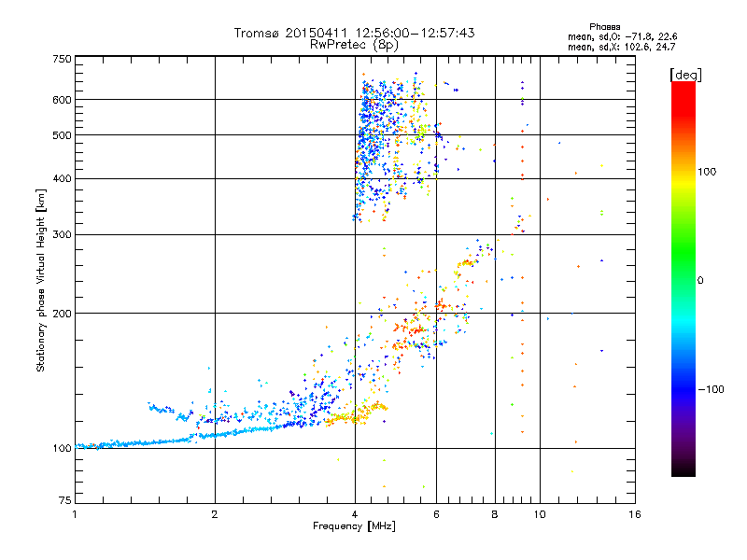Click the '[deg]' colorbar unit label
747x560 pixels.
click(685, 75)
